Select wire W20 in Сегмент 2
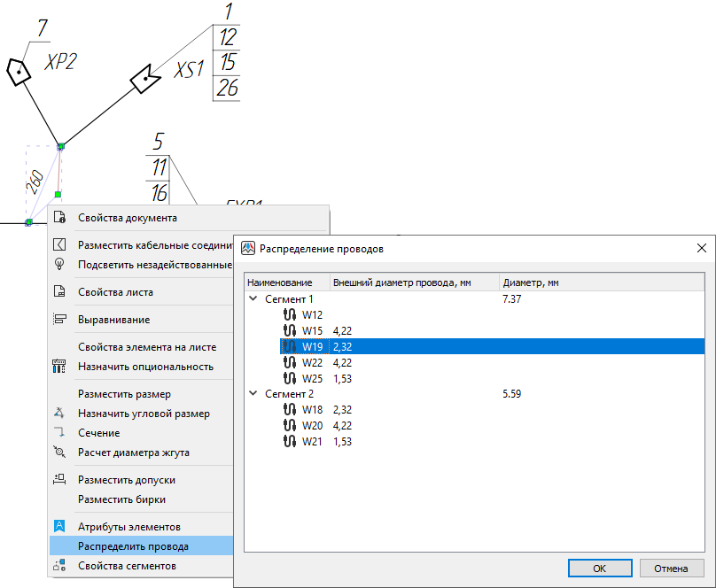 pyautogui.click(x=312, y=425)
